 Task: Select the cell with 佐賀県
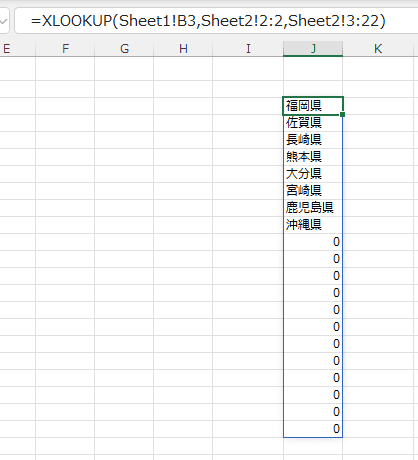coord(313,123)
